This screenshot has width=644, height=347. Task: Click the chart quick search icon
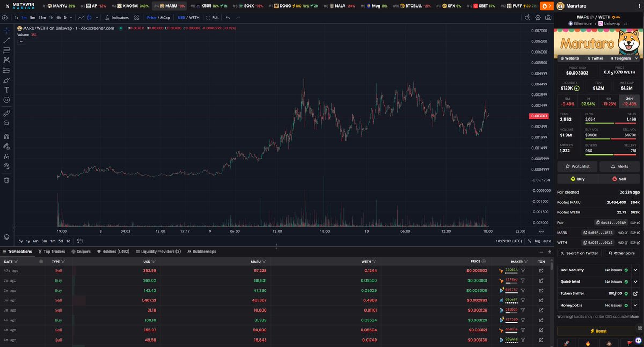pyautogui.click(x=528, y=17)
